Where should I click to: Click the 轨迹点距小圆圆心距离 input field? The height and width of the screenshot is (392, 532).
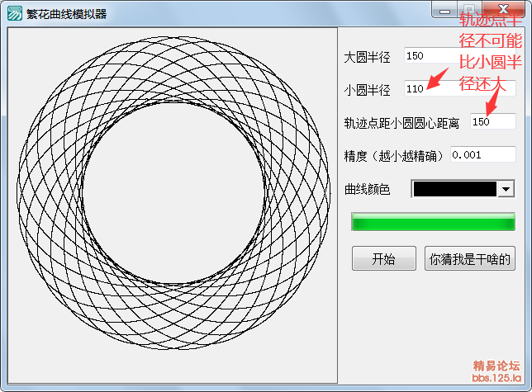coord(493,121)
